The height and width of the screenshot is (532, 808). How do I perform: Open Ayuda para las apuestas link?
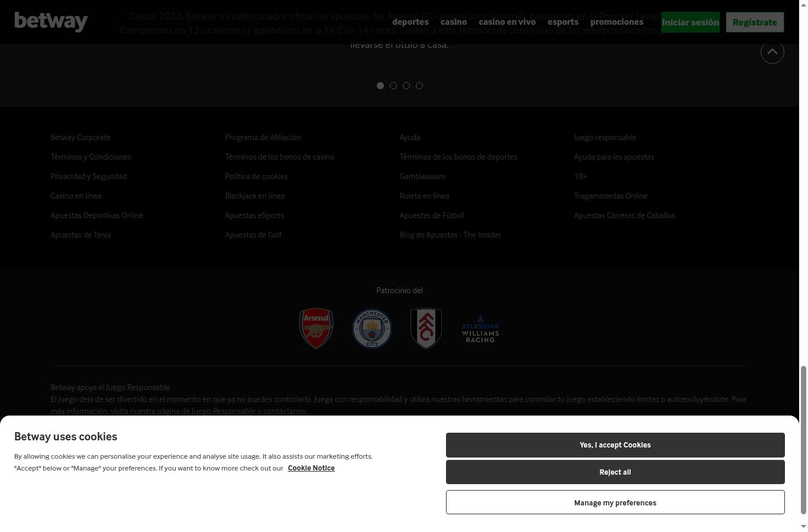click(614, 157)
